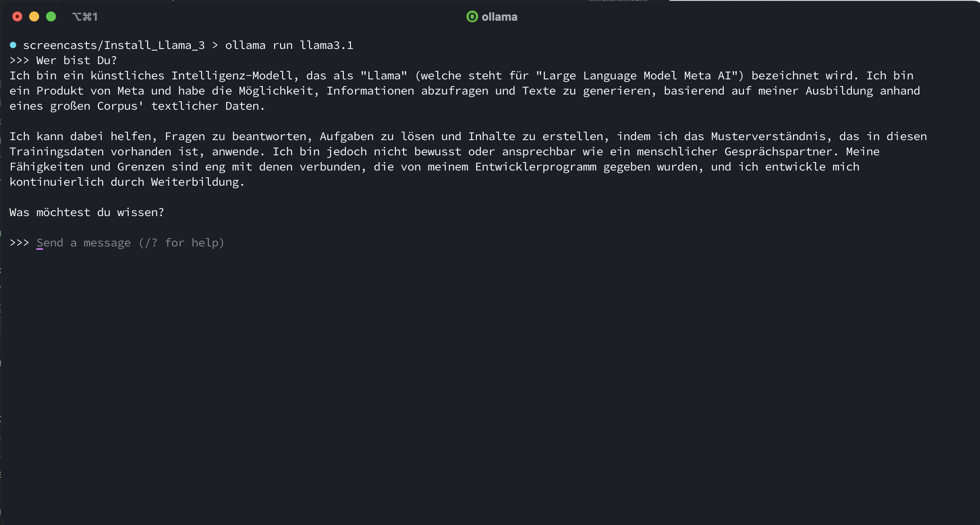The width and height of the screenshot is (980, 525).
Task: Minimize the terminal with the yellow button
Action: (34, 16)
